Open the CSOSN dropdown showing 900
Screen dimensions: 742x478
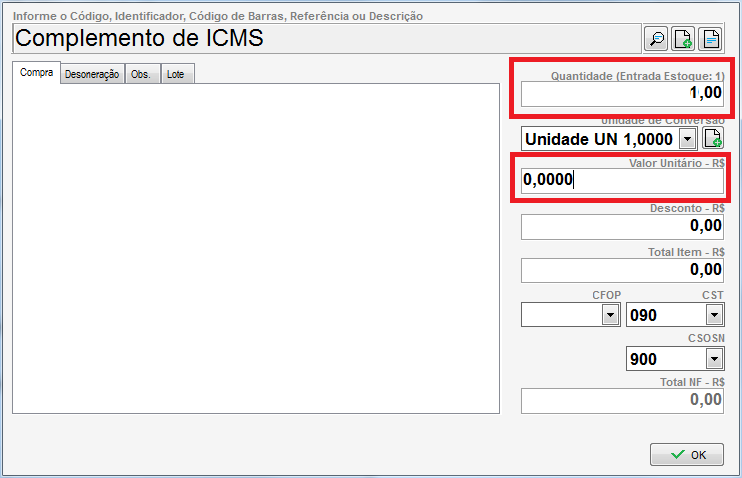pyautogui.click(x=713, y=358)
